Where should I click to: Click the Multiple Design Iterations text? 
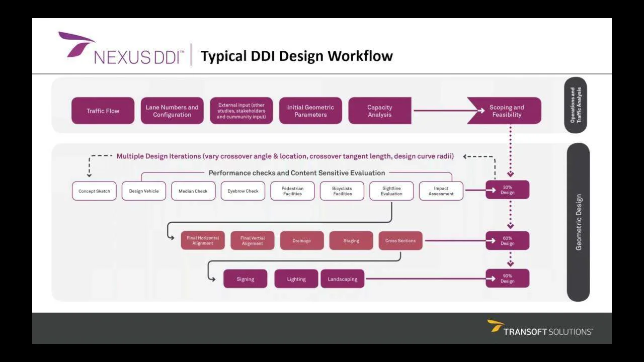tap(285, 156)
